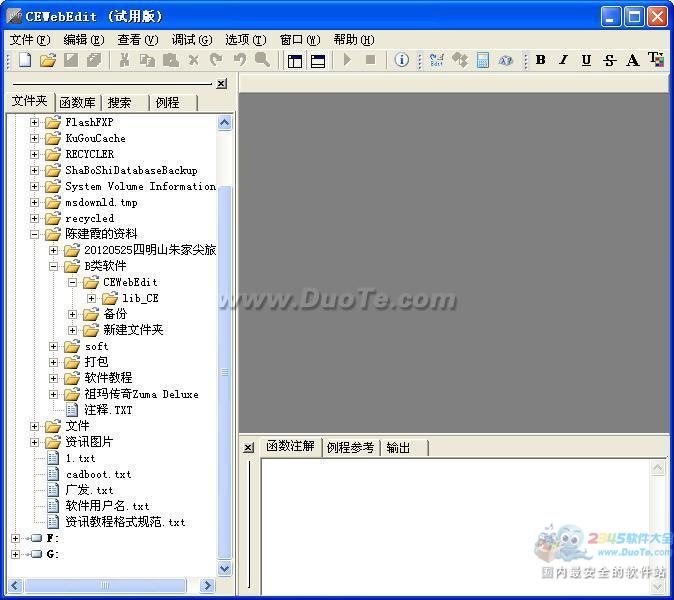This screenshot has height=600, width=674.
Task: Open the 选项(T) menu
Action: coord(246,40)
